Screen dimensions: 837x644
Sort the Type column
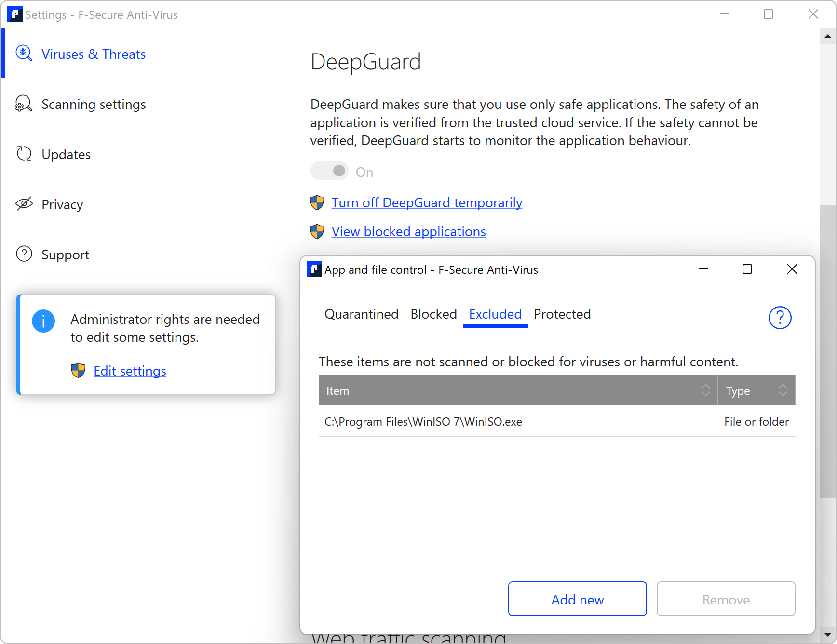[x=783, y=390]
